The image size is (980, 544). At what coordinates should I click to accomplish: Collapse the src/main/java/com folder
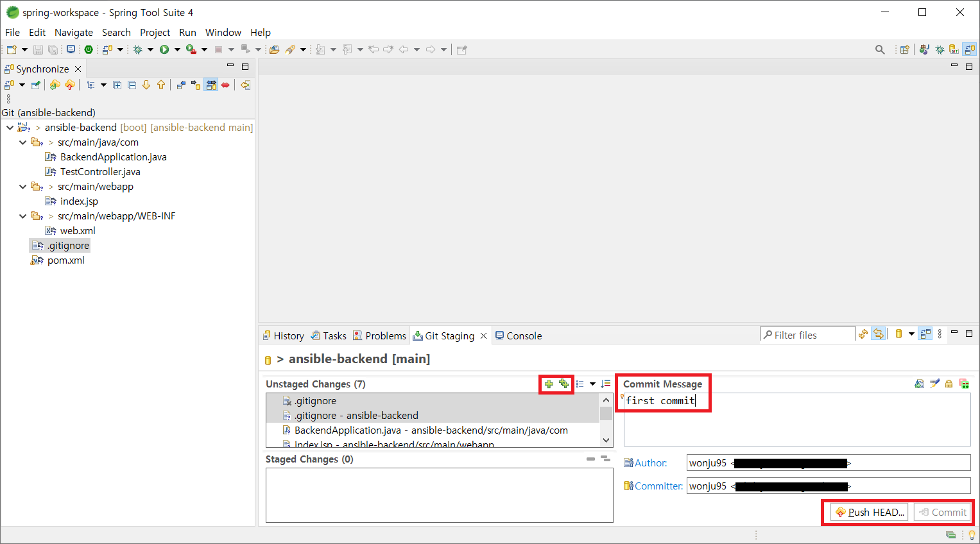tap(22, 142)
